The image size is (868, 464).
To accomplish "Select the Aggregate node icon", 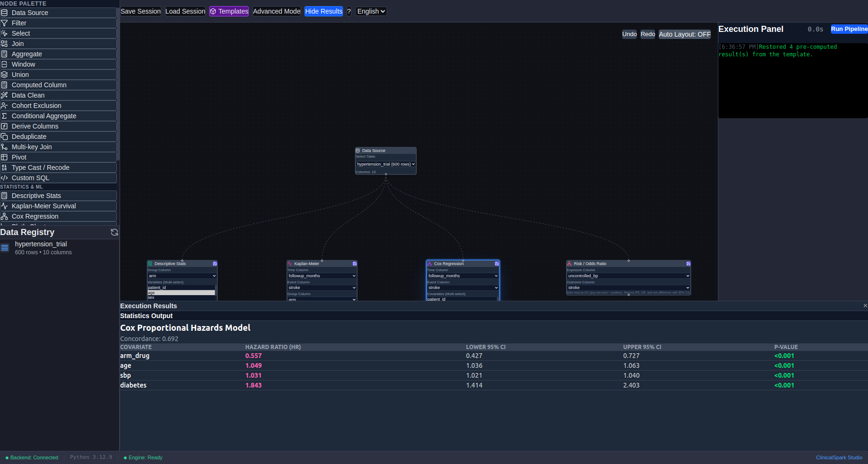I will [4, 54].
